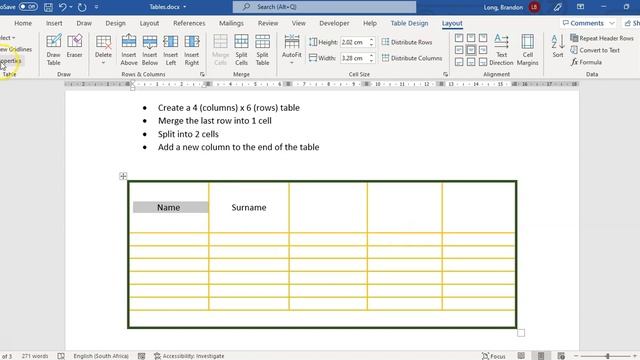Set alignment to Align Bottom Center
The image size is (640, 360).
(471, 62)
